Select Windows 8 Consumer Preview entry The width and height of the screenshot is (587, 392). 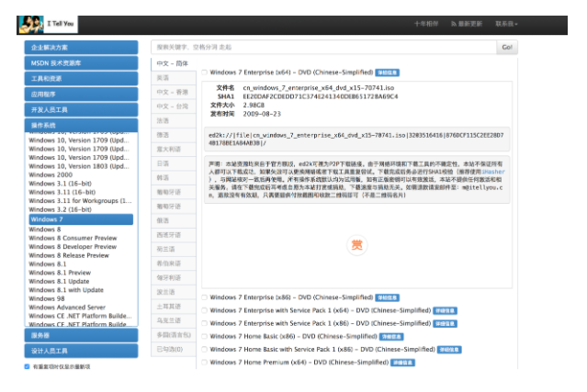coord(73,238)
